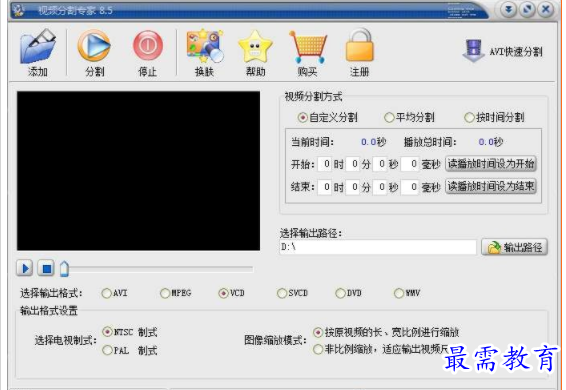The width and height of the screenshot is (566, 390).
Task: Click the title bar dropdown arrow button
Action: coord(508,10)
